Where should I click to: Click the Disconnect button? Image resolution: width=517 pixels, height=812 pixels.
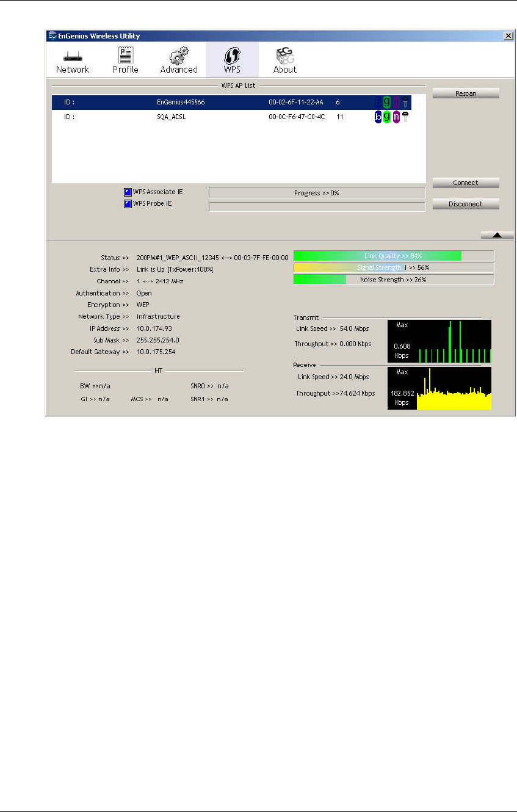click(x=466, y=204)
